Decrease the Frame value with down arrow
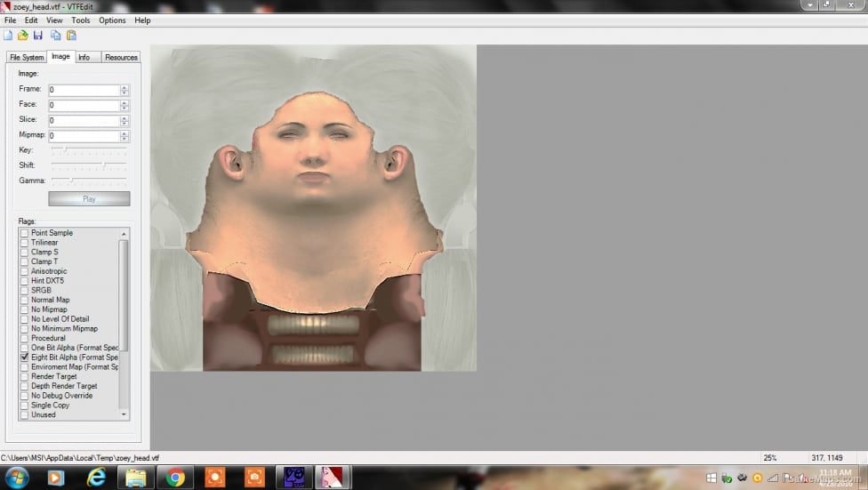Viewport: 868px width, 490px height. (125, 92)
